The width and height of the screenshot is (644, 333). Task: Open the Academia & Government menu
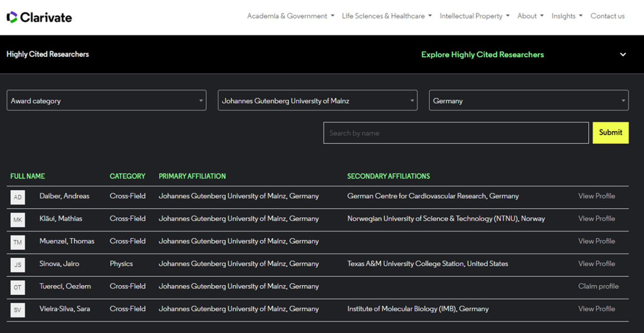[x=291, y=16]
